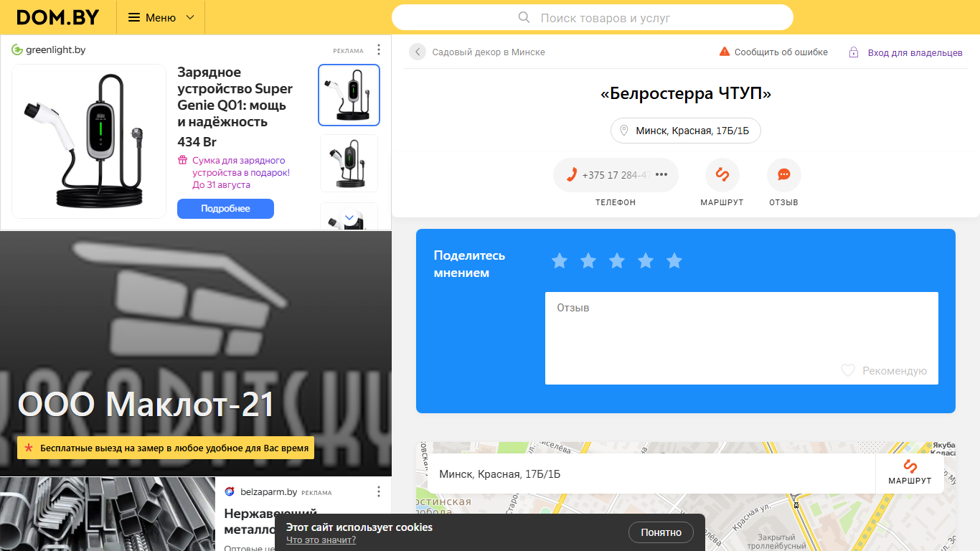This screenshot has height=551, width=980.
Task: Rate with the second star
Action: [588, 260]
